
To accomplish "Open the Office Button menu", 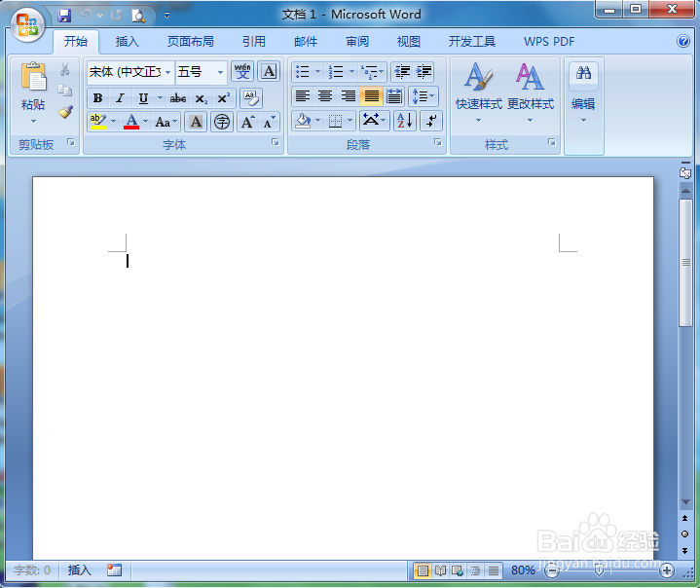I will [x=27, y=24].
